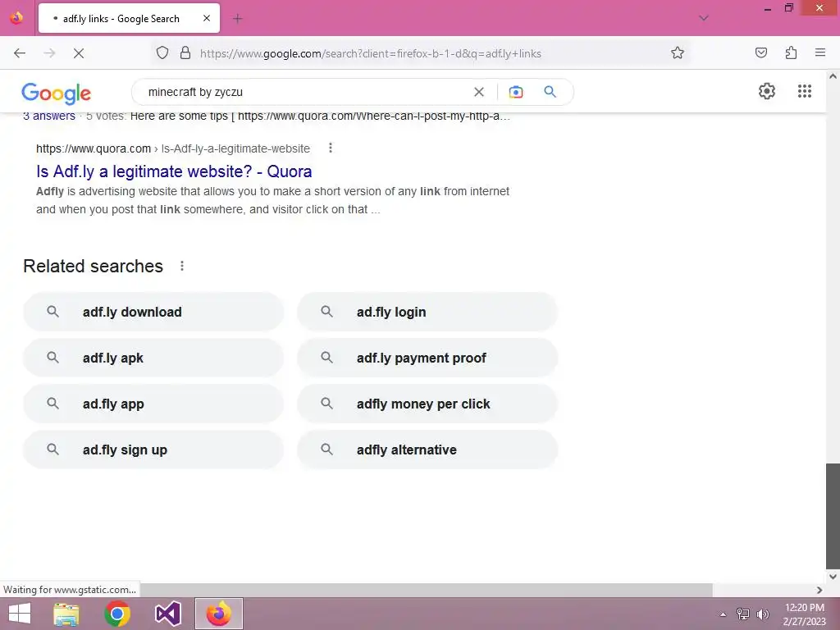Search related 'adf.ly payment proof'
Screen dimensions: 840x630
427,358
